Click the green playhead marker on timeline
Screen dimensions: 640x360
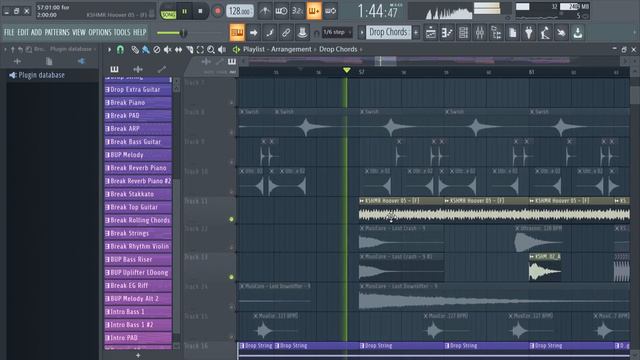347,70
